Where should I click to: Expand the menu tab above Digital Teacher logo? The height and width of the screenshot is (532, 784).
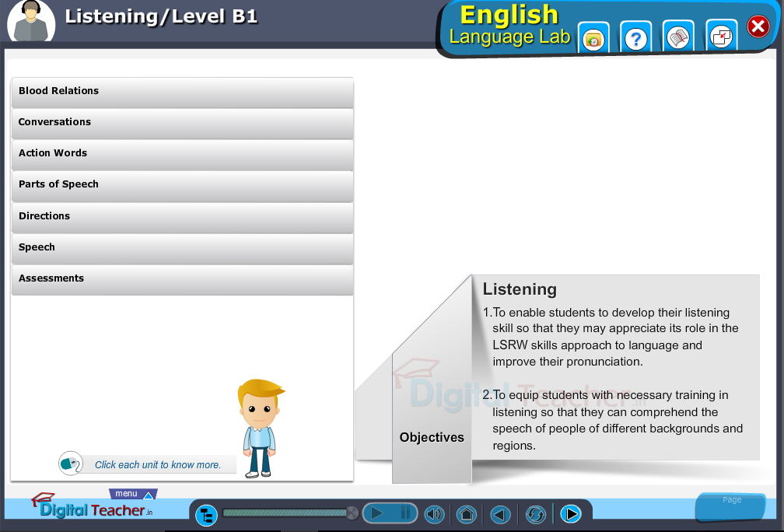[133, 494]
